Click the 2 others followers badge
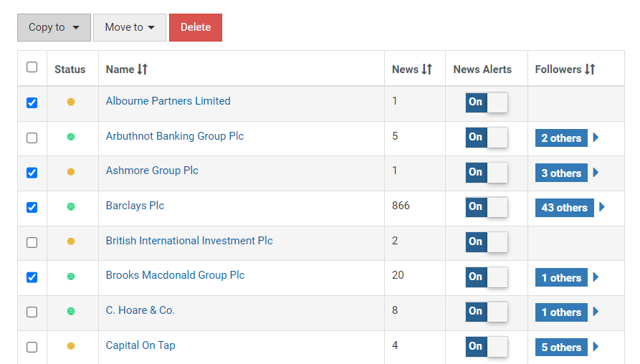 (561, 138)
